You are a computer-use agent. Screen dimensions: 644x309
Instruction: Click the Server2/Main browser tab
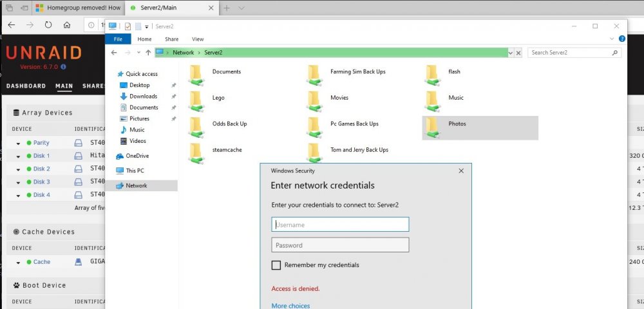pyautogui.click(x=172, y=8)
